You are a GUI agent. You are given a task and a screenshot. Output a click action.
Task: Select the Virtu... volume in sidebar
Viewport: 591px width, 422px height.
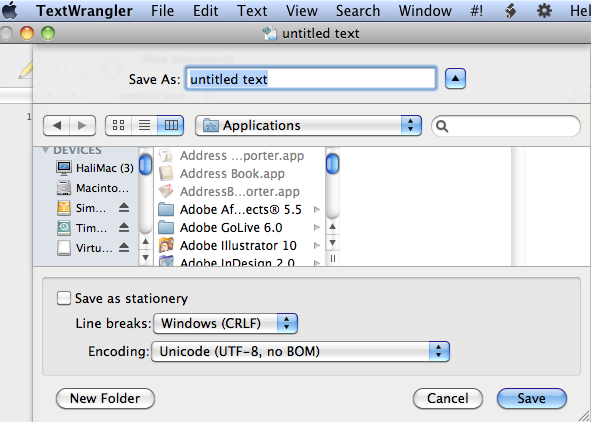tap(84, 248)
